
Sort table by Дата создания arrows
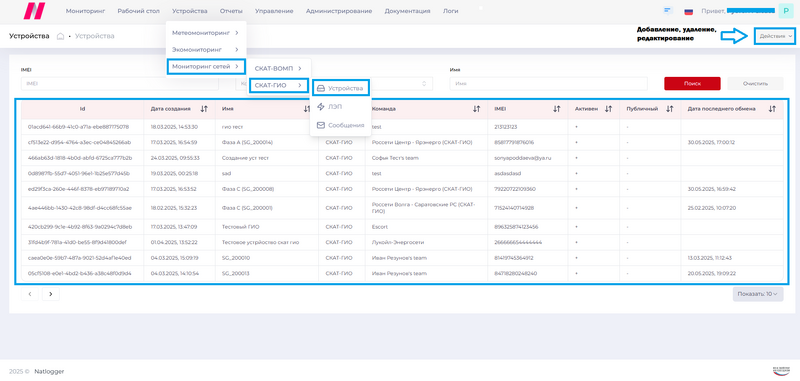204,109
